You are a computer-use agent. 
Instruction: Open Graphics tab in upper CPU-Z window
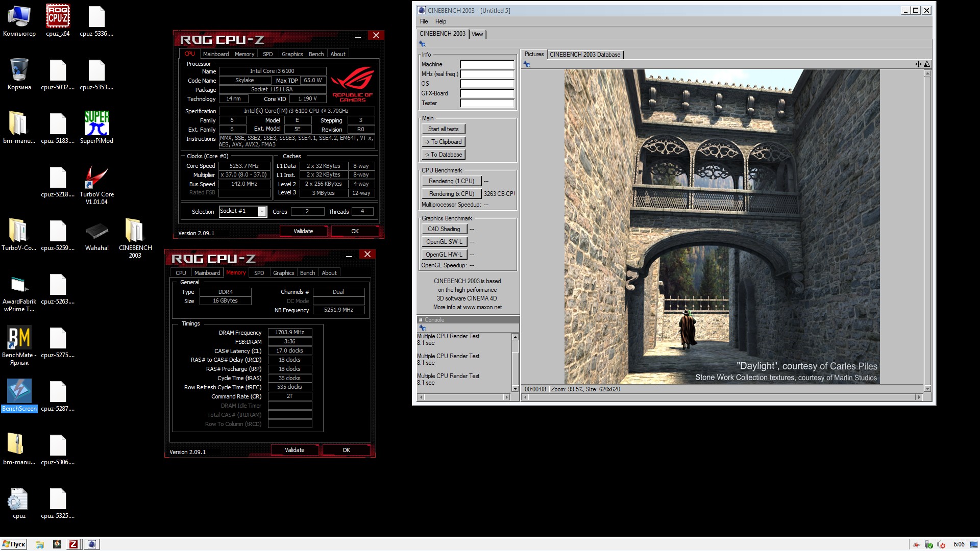[x=292, y=54]
